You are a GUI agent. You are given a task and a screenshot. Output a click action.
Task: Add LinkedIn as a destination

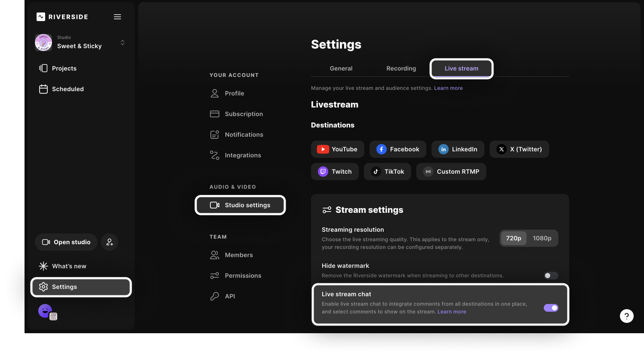458,149
